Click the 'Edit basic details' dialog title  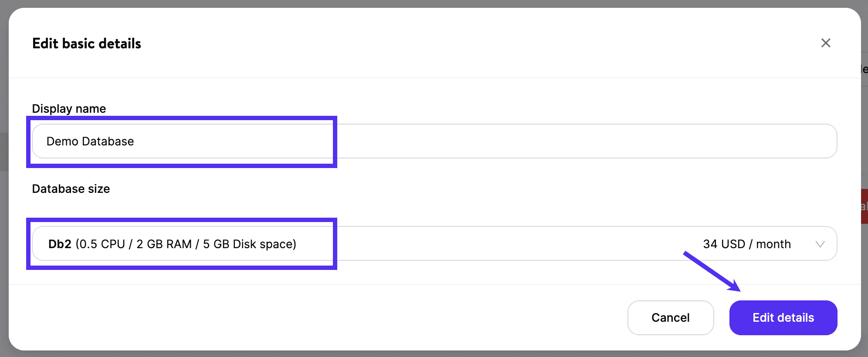click(x=87, y=44)
